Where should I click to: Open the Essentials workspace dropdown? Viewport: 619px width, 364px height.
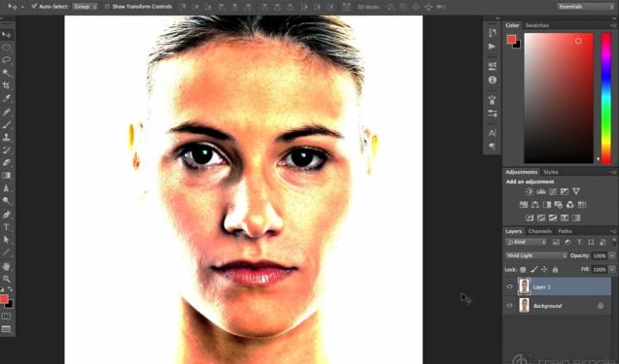pyautogui.click(x=585, y=7)
